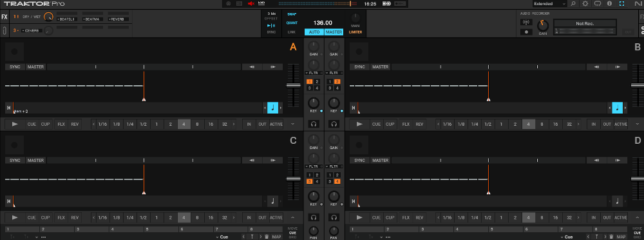Set loop IN point on Deck A
The height and width of the screenshot is (240, 644).
point(249,124)
